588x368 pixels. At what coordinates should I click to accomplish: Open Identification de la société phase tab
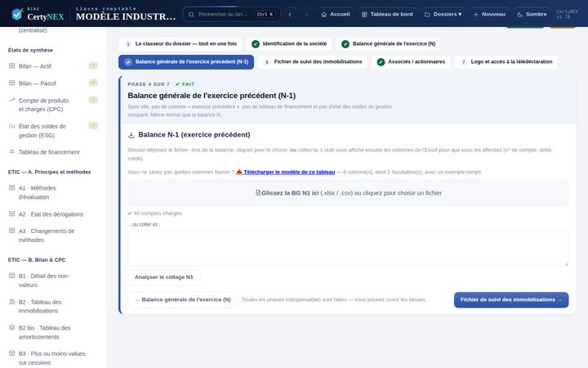289,44
